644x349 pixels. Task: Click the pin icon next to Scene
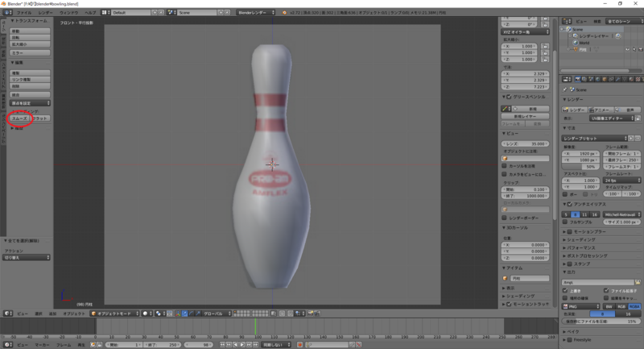[x=565, y=89]
